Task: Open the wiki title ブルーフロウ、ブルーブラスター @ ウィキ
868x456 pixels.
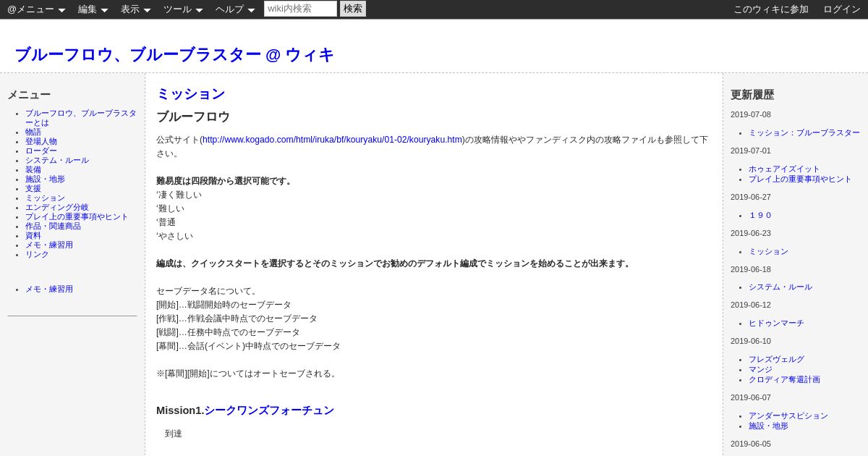Action: [x=174, y=55]
